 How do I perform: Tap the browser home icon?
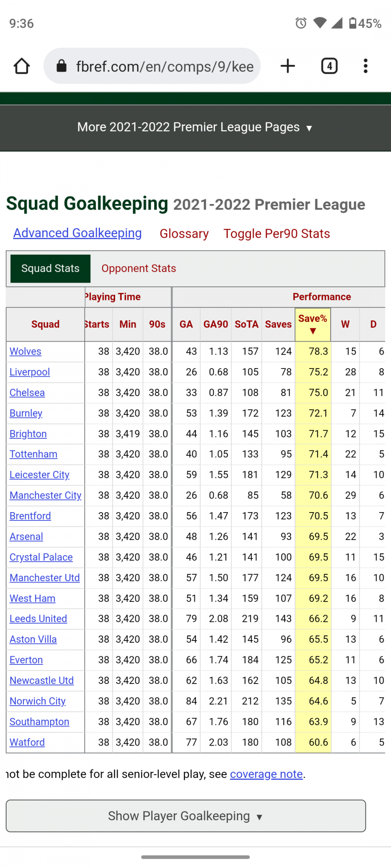pyautogui.click(x=22, y=66)
